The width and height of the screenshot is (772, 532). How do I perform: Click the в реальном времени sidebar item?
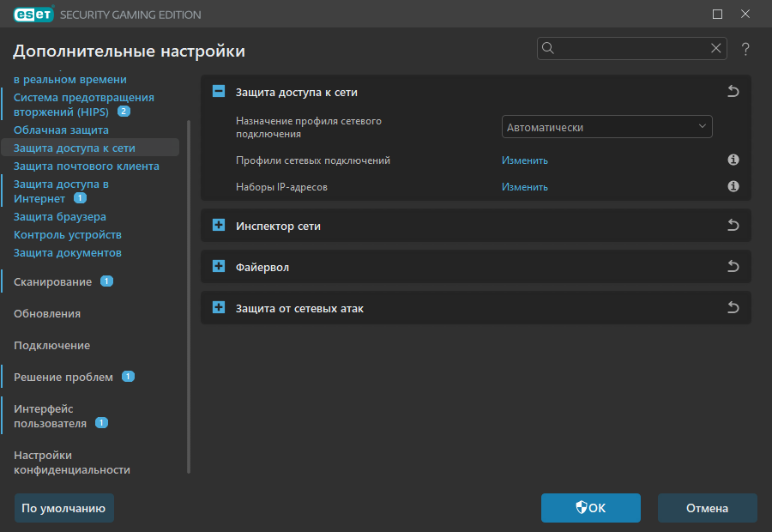pos(70,79)
